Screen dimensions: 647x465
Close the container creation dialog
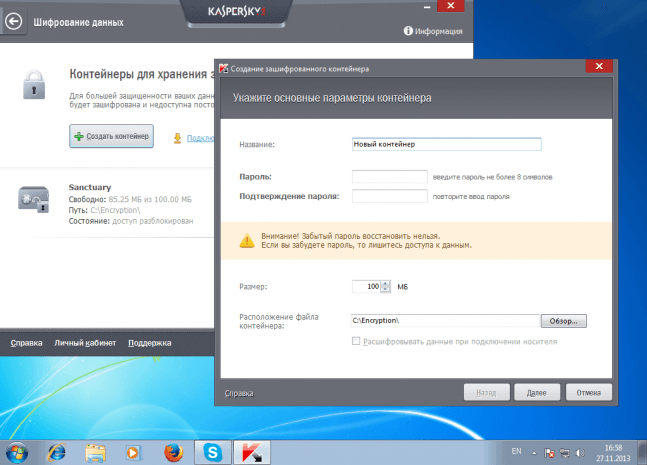(599, 66)
